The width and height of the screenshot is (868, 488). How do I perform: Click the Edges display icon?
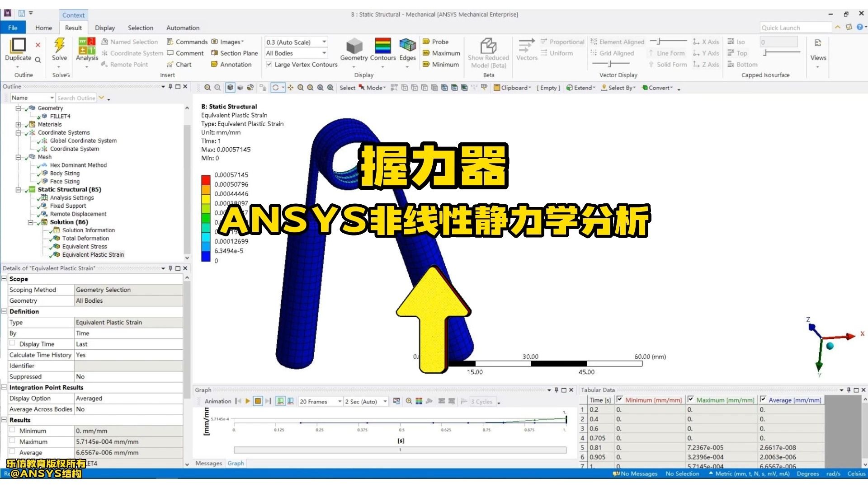coord(407,46)
